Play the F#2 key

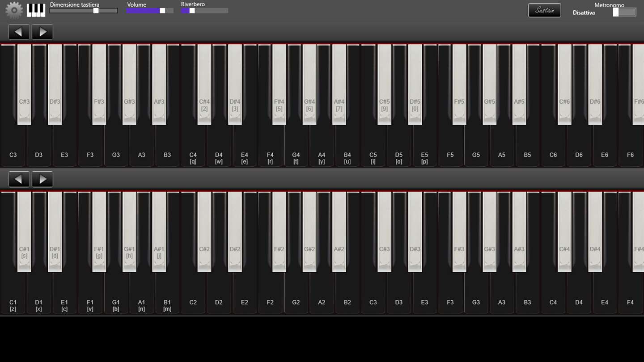[279, 232]
